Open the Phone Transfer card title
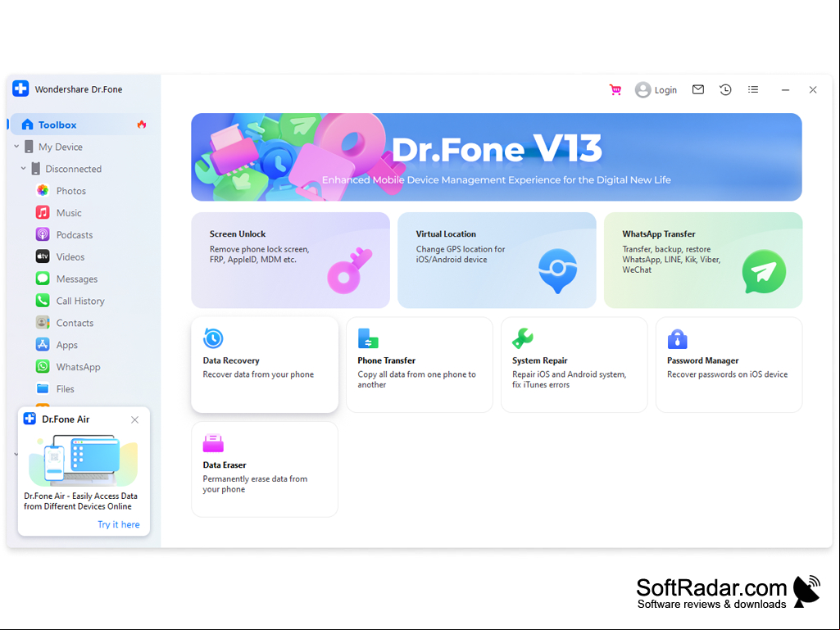 coord(386,360)
